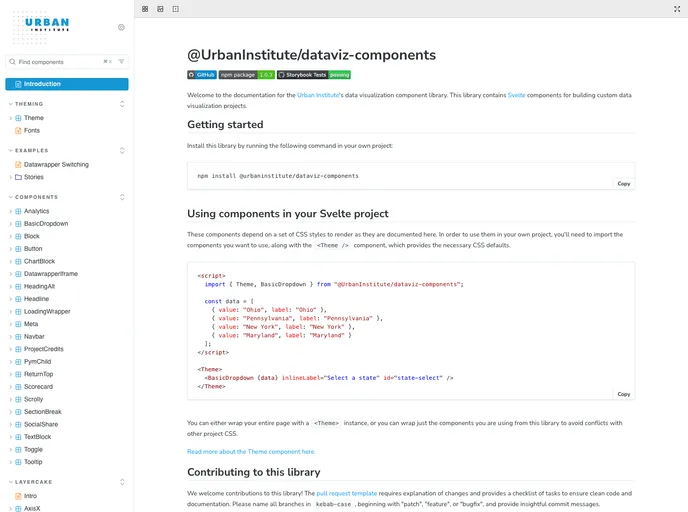
Task: Copy the npm install command
Action: click(624, 184)
